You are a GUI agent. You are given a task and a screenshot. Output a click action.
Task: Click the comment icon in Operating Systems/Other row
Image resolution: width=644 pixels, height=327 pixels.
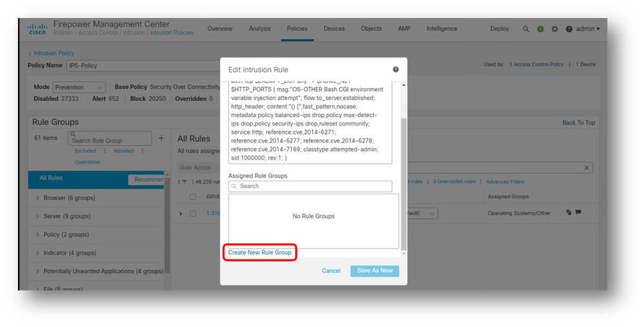point(578,212)
